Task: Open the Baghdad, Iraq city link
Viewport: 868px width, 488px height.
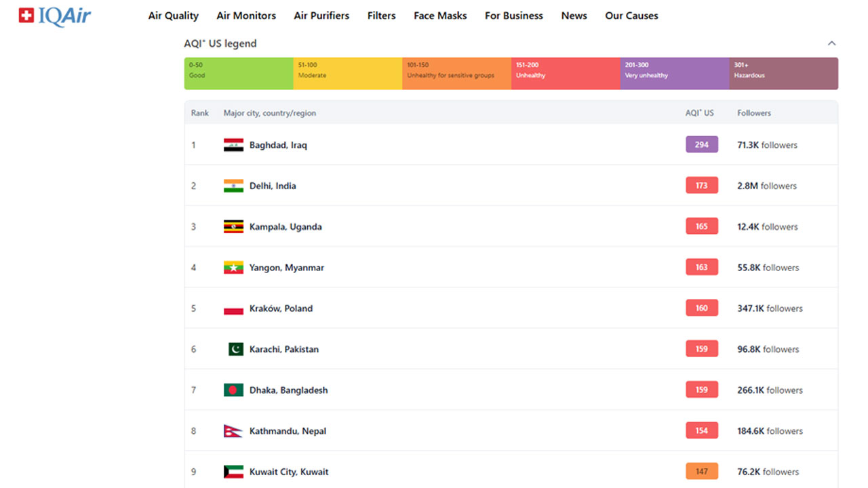Action: (278, 145)
